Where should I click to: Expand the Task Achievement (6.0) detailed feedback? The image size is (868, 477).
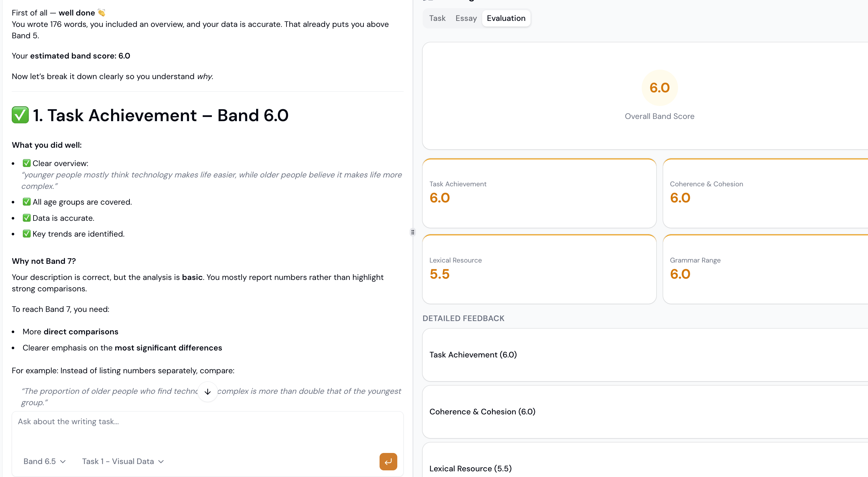tap(473, 355)
